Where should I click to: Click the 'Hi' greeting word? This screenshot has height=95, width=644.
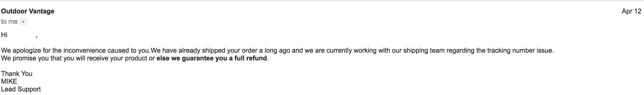[4, 35]
